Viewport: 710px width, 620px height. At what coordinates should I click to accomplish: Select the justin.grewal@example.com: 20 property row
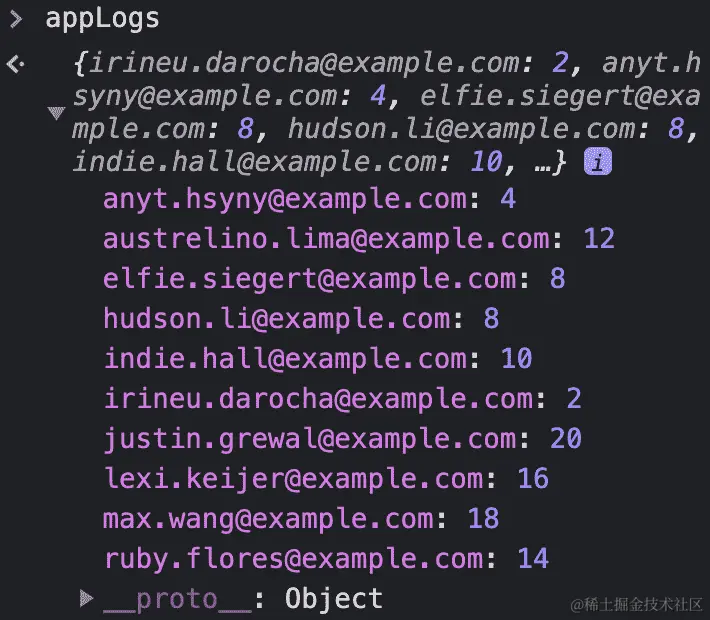(x=343, y=438)
